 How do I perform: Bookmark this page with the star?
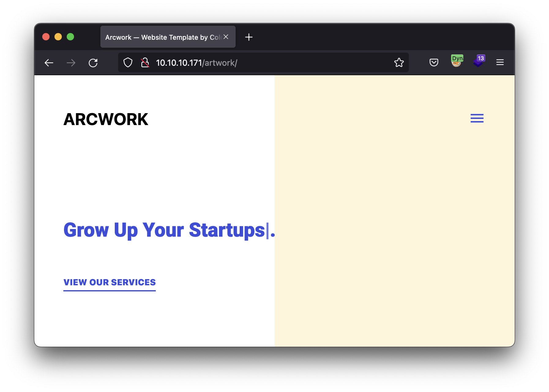click(399, 63)
